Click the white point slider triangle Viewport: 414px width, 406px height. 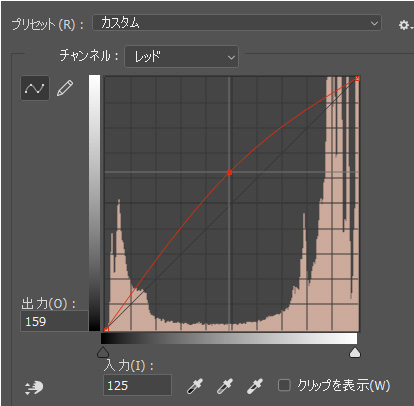tap(355, 352)
